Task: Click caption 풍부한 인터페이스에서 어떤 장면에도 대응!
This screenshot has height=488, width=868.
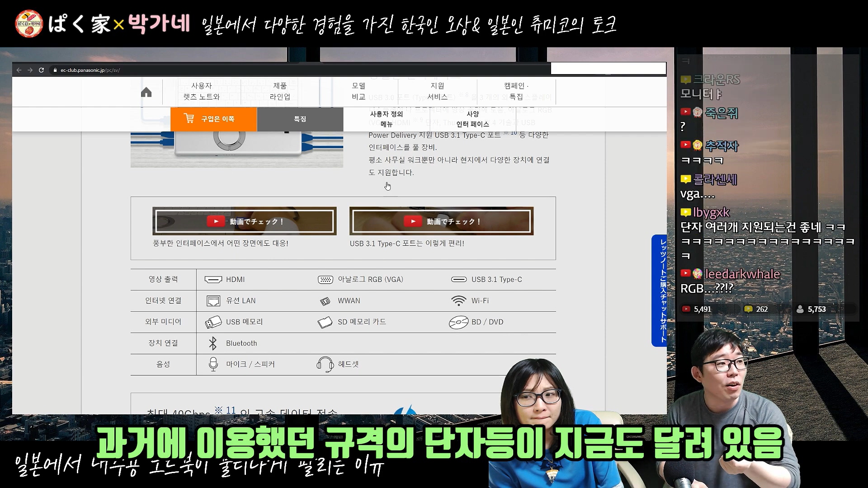Action: coord(221,244)
